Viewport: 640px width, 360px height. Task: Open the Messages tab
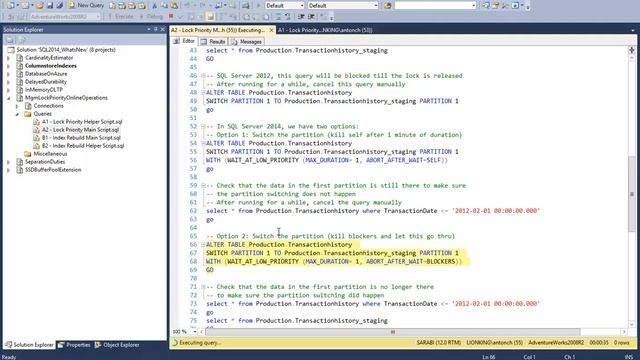point(247,42)
